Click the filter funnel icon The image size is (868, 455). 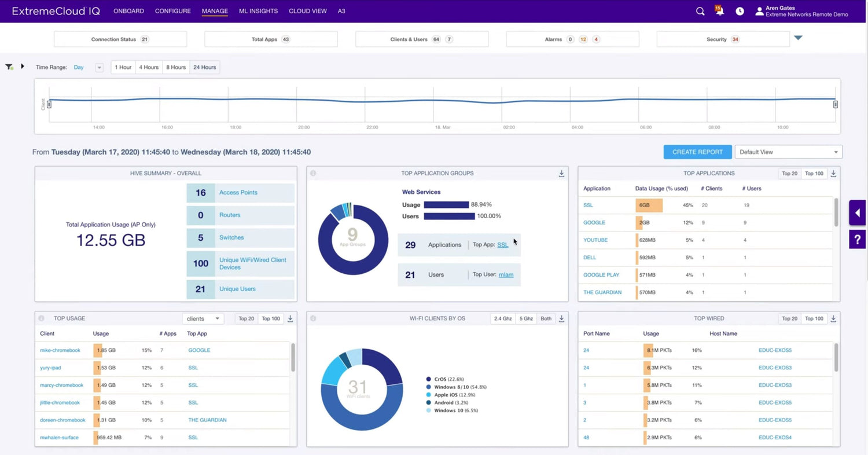point(9,67)
